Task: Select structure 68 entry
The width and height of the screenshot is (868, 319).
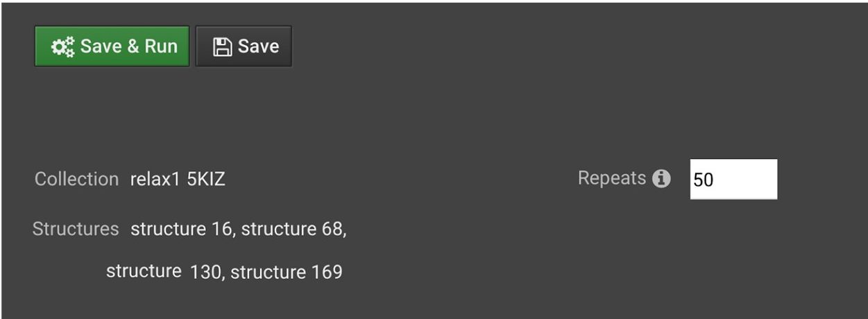Action: click(x=293, y=229)
